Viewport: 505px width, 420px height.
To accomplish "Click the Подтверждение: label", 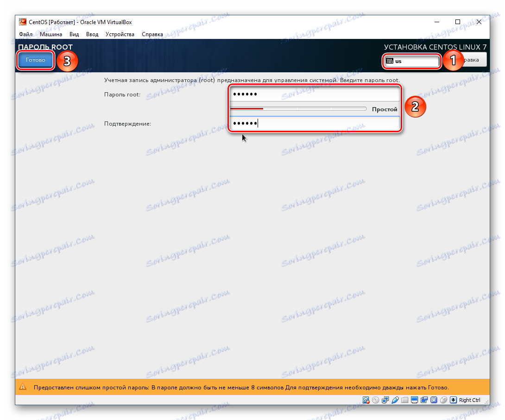I will [x=127, y=123].
